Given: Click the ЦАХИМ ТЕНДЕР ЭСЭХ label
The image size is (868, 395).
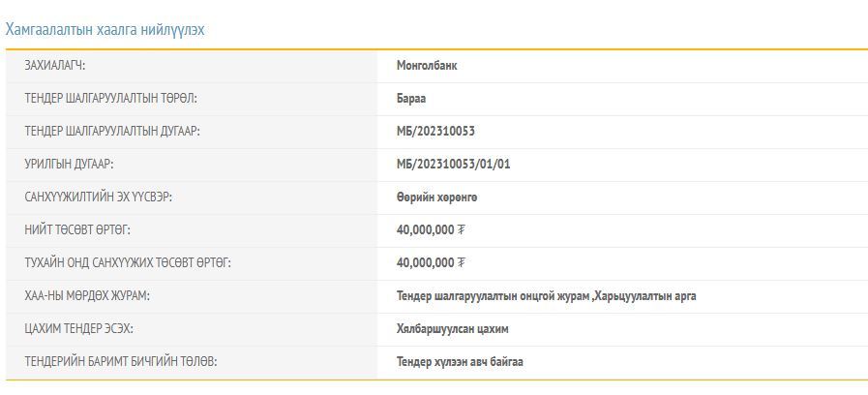Looking at the screenshot, I should (79, 329).
